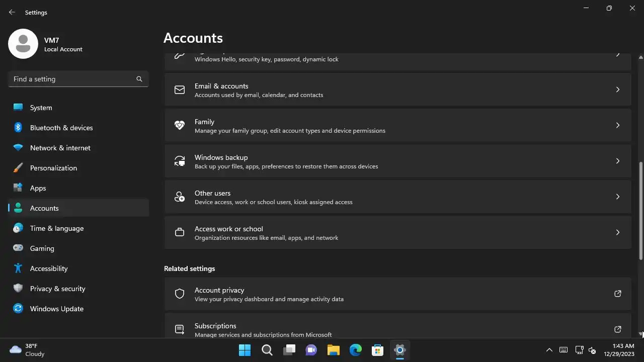Click the VM7 account name
This screenshot has width=644, height=362.
point(52,40)
